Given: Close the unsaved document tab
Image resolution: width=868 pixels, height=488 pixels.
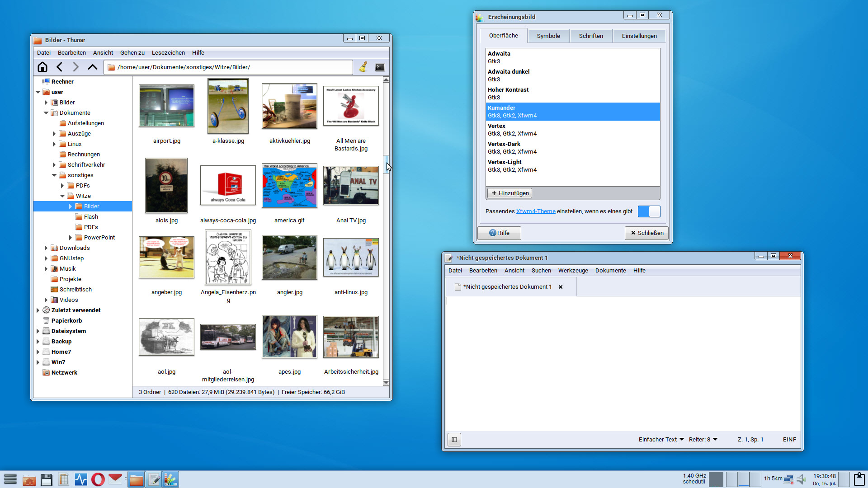Looking at the screenshot, I should (561, 287).
